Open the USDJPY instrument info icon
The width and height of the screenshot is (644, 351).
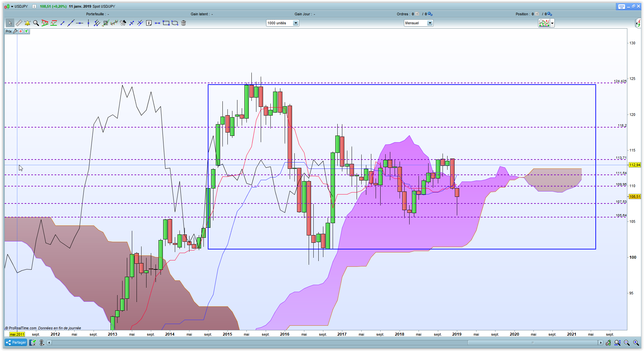coord(34,6)
